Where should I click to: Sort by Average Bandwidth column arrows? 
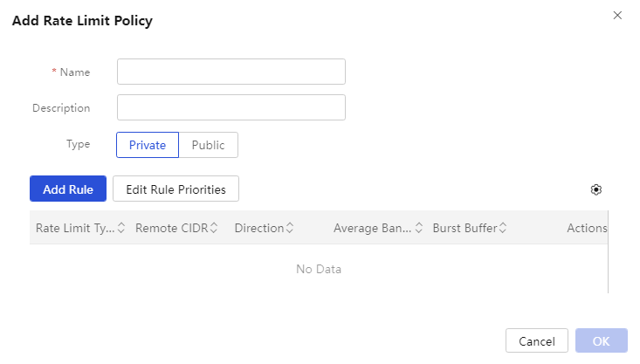click(419, 228)
